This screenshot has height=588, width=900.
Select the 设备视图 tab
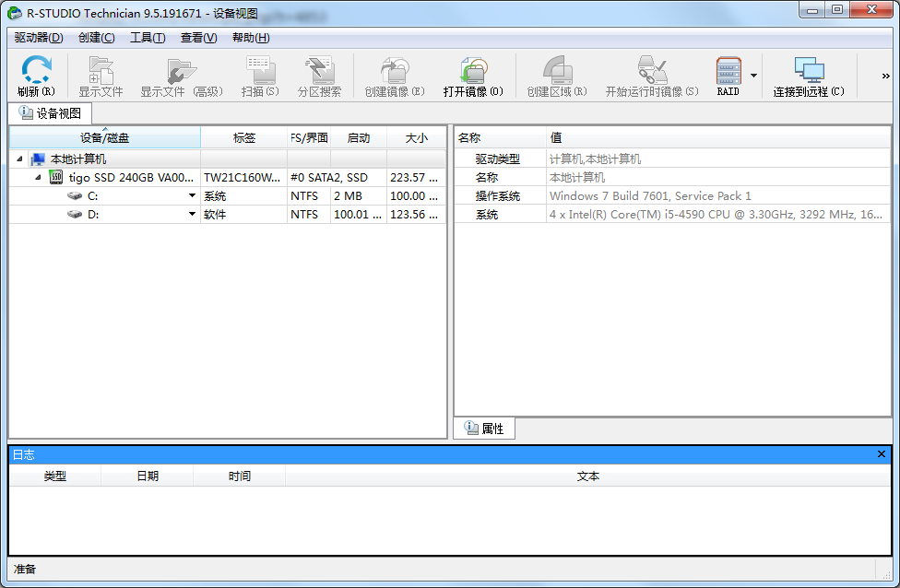[x=51, y=113]
